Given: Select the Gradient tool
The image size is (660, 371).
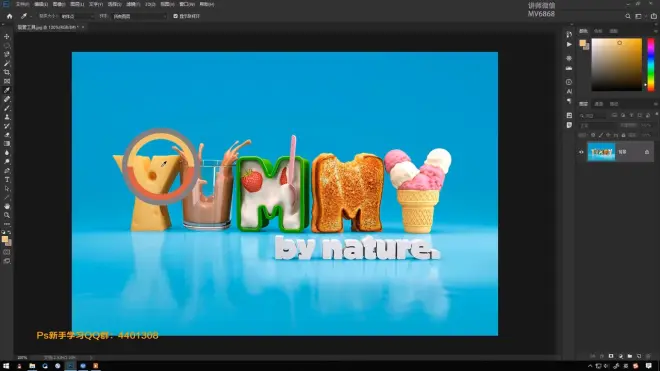Looking at the screenshot, I should coord(7,144).
